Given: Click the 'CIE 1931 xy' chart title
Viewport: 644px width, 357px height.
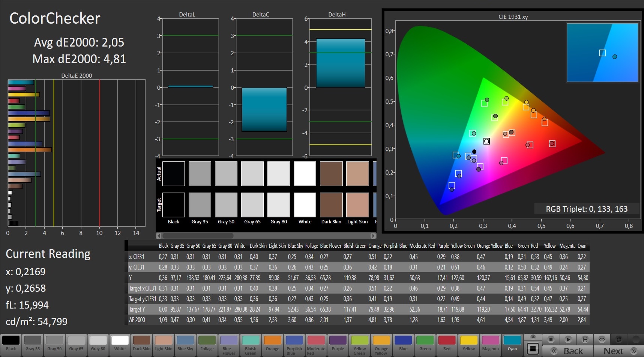Looking at the screenshot, I should coord(513,17).
